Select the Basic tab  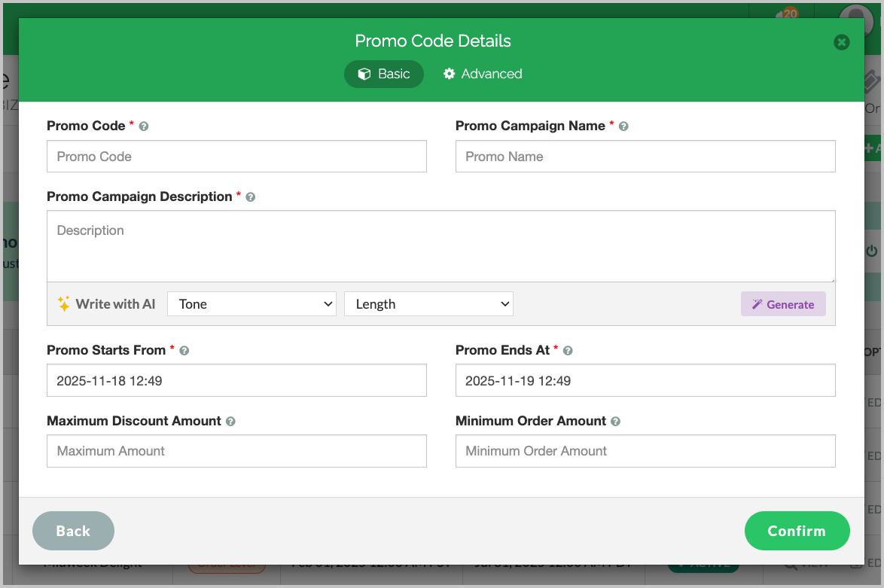tap(384, 74)
